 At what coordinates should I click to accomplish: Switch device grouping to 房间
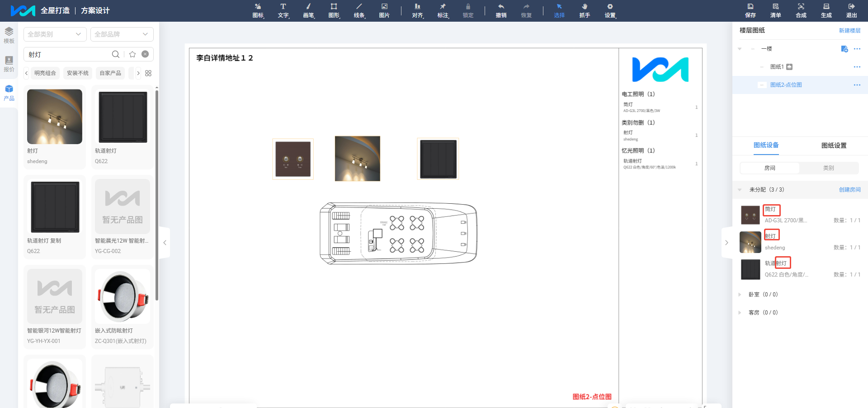(770, 168)
